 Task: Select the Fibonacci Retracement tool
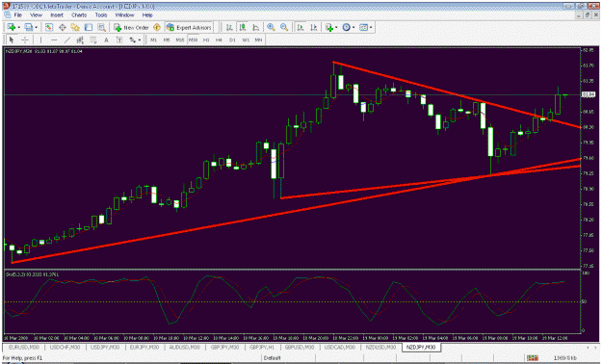[93, 39]
